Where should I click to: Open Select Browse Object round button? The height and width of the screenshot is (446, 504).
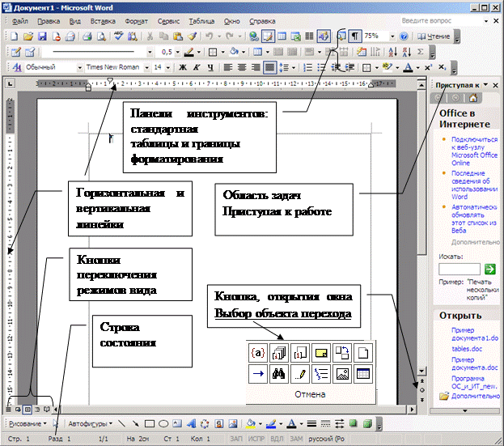(x=422, y=390)
